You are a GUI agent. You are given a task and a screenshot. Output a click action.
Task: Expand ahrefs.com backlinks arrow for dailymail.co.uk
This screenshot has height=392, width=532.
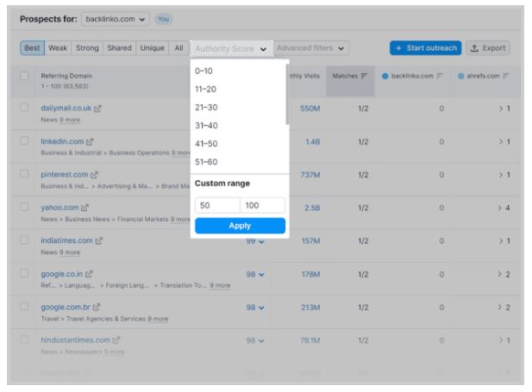pos(501,109)
